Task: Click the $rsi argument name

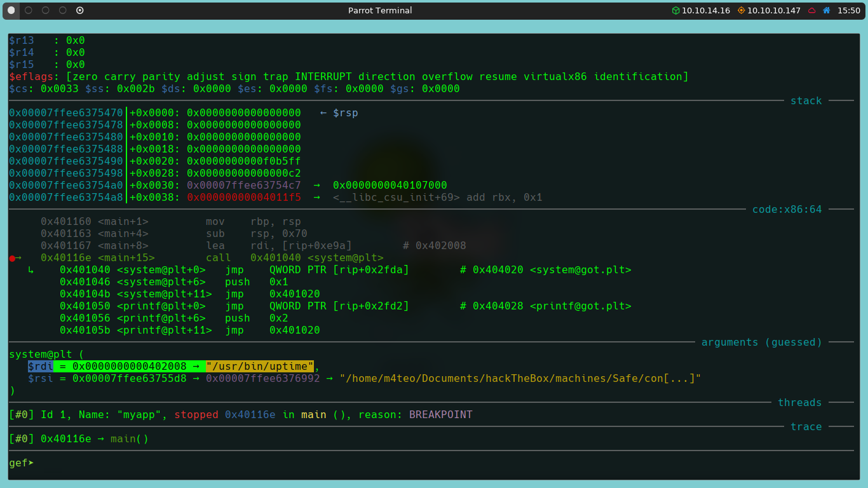Action: click(x=41, y=378)
